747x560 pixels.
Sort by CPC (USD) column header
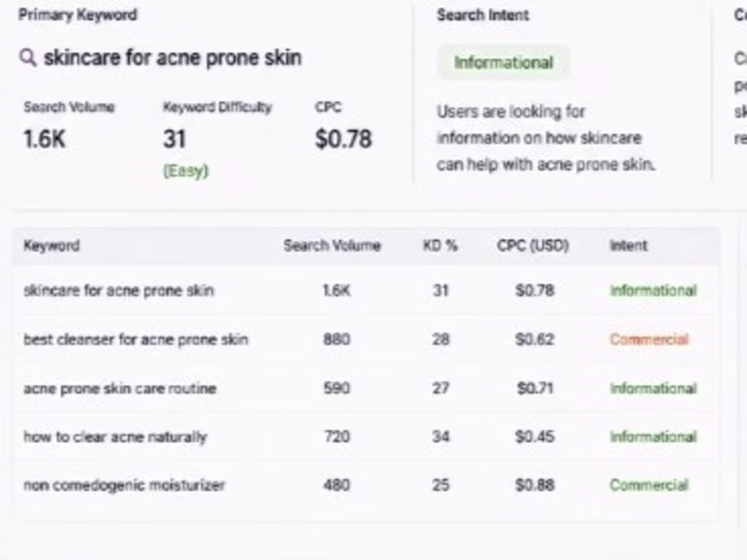533,246
